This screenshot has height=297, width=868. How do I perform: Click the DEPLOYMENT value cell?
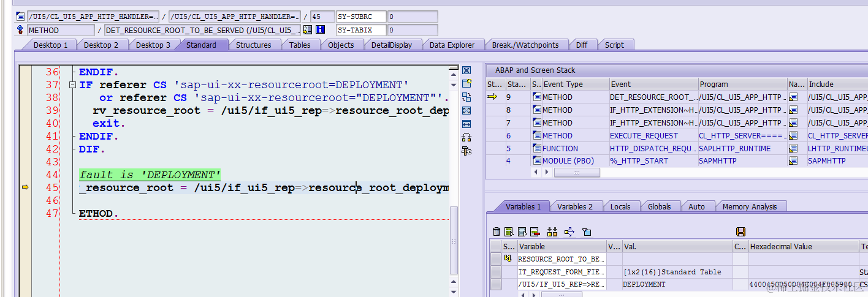(x=677, y=284)
